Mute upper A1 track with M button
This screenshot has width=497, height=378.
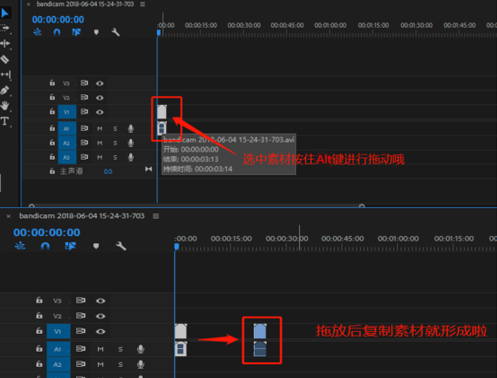[x=100, y=129]
